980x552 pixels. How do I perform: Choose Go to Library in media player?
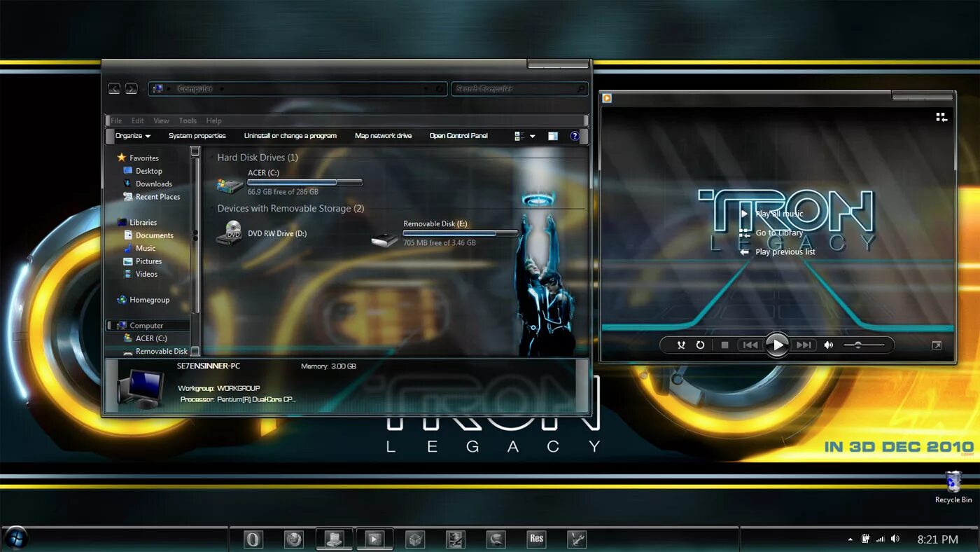point(771,233)
